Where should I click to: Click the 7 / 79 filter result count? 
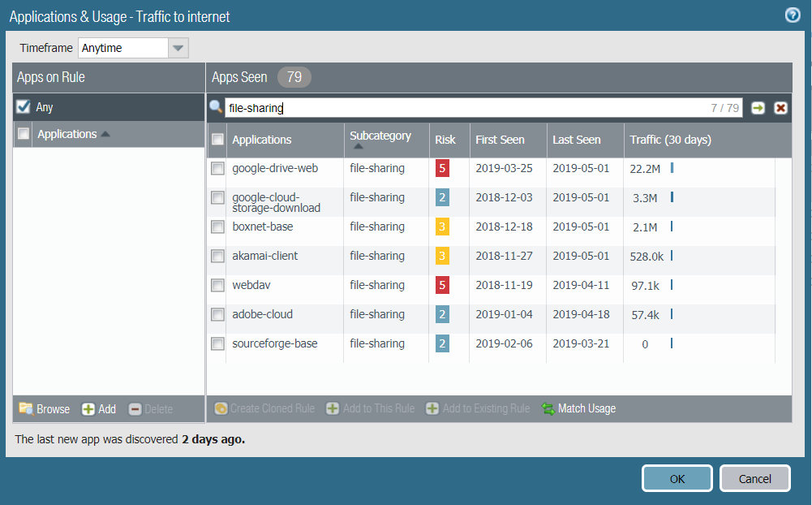pos(724,108)
